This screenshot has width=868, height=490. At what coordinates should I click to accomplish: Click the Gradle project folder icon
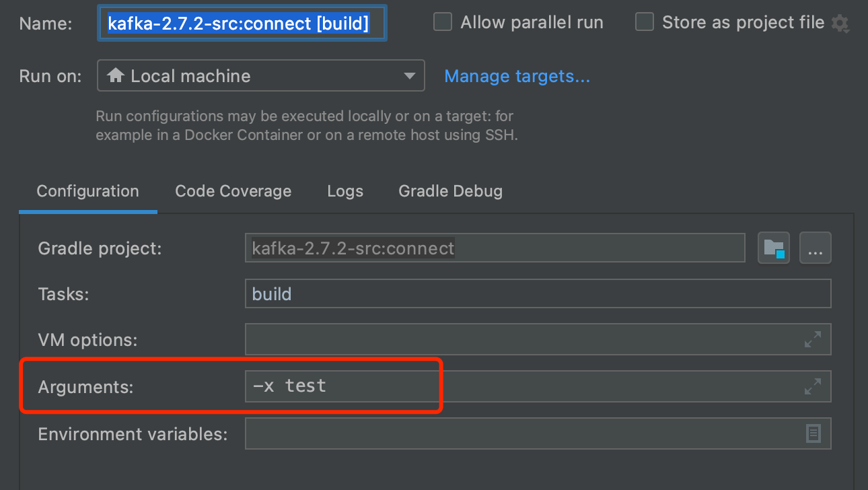(x=774, y=248)
